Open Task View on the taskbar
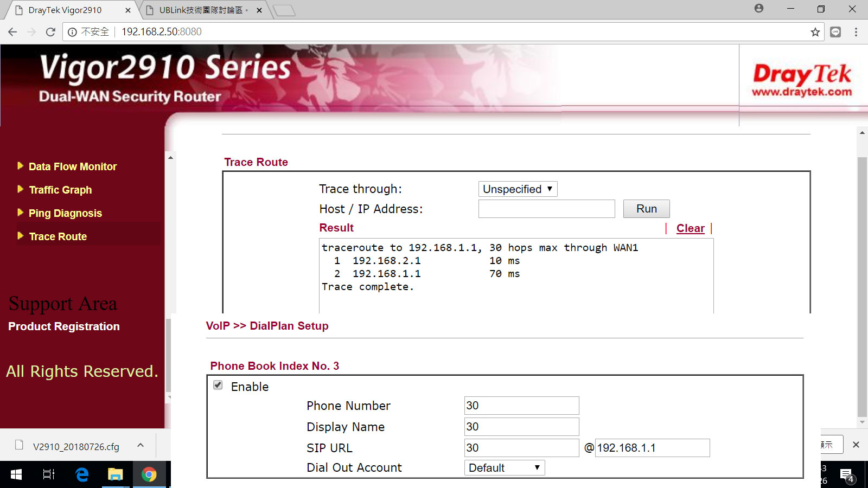 coord(48,474)
